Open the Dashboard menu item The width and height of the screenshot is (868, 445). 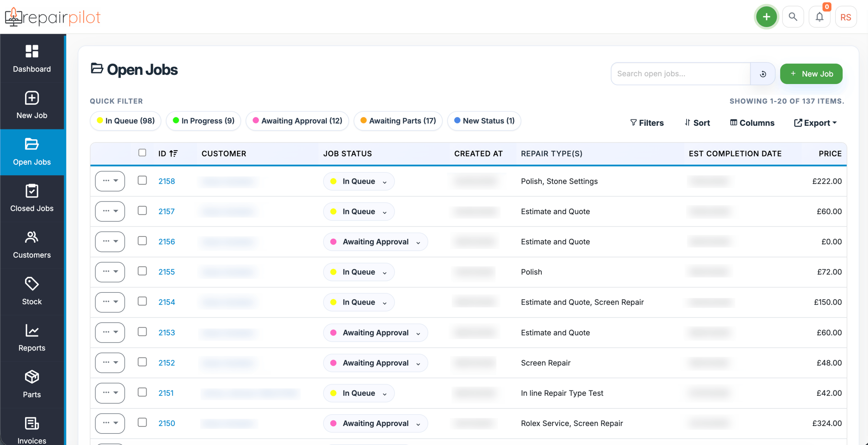32,59
